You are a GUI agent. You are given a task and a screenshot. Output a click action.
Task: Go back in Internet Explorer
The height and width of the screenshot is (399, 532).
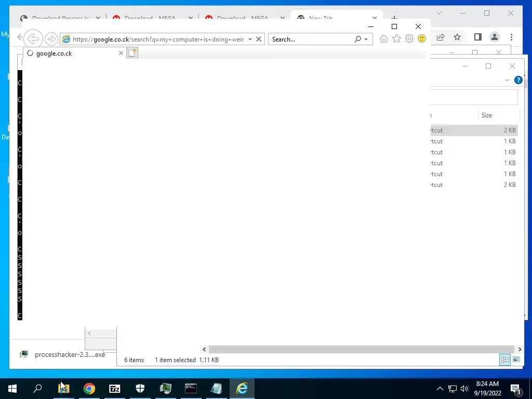(x=33, y=39)
